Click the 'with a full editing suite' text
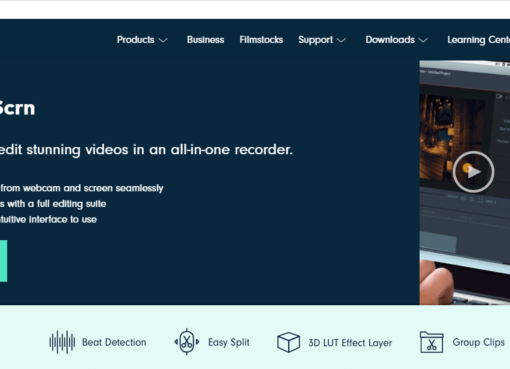 (x=56, y=204)
